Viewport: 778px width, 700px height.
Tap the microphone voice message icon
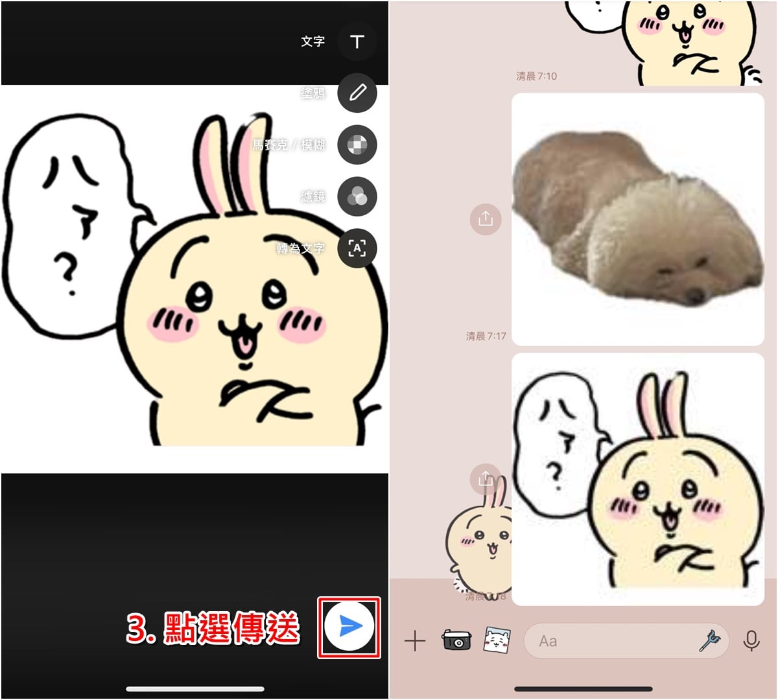point(751,641)
